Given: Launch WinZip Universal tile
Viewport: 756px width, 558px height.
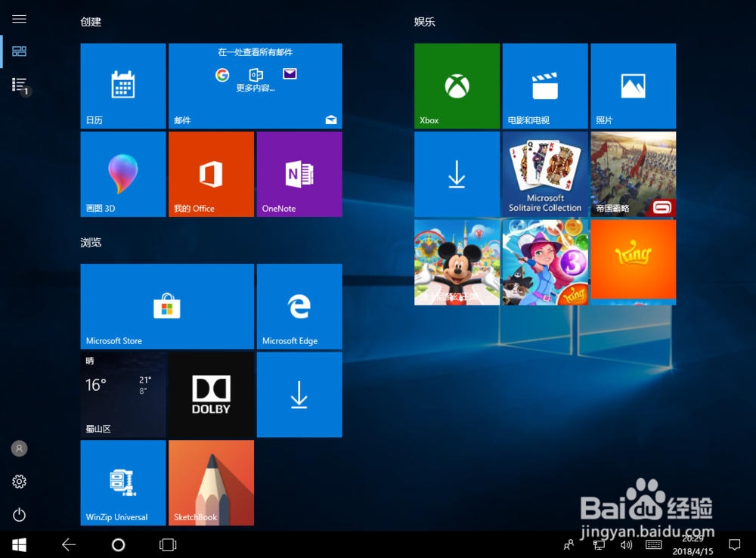Looking at the screenshot, I should coord(123,482).
